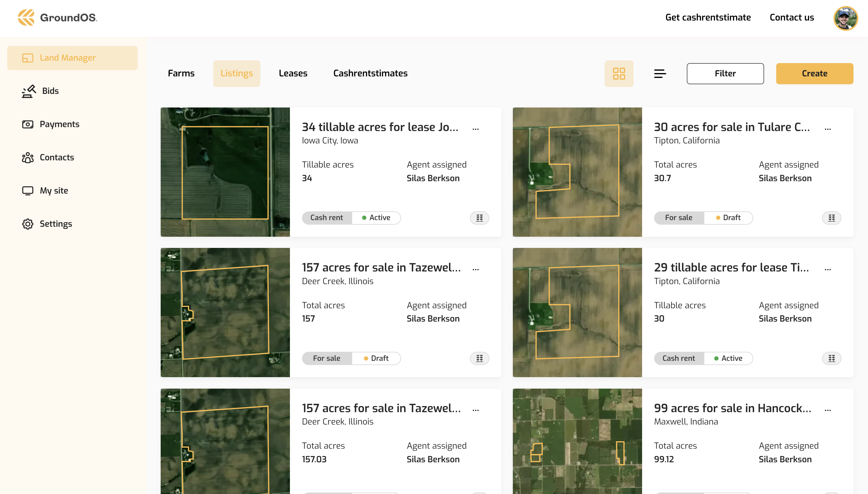The height and width of the screenshot is (494, 868).
Task: Click crop icon on 30 acres Tulare listing
Action: [831, 218]
